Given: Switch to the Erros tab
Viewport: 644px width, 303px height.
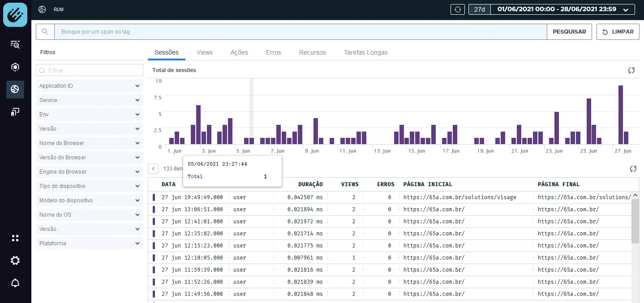Looking at the screenshot, I should (x=274, y=52).
